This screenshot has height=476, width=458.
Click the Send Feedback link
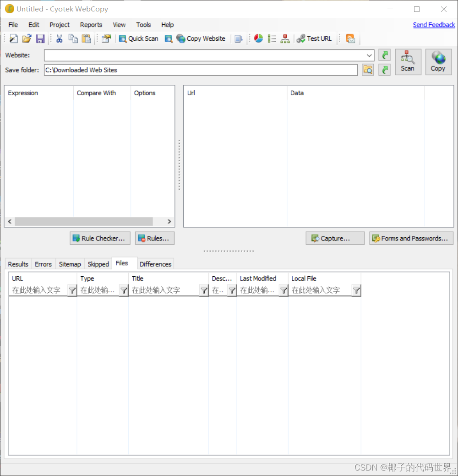[434, 25]
